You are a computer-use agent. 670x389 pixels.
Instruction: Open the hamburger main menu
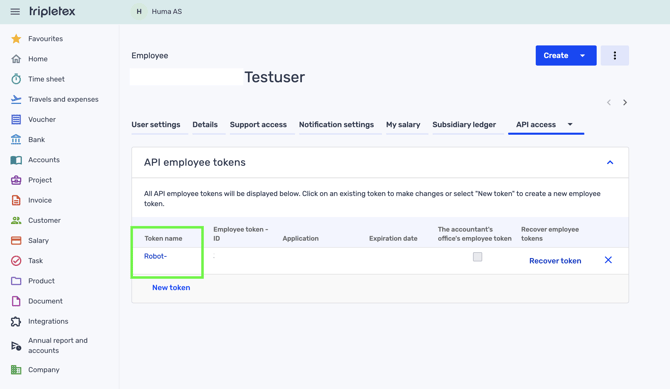(15, 12)
